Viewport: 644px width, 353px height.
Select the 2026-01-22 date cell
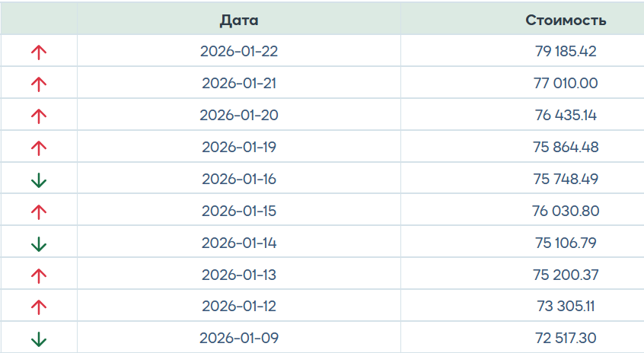(239, 52)
